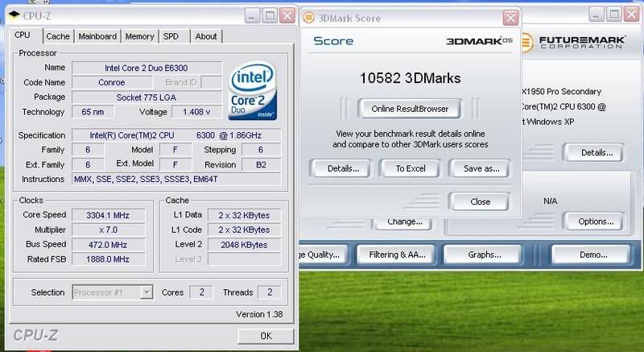644x352 pixels.
Task: Click the Version 1.38 text
Action: coord(259,314)
